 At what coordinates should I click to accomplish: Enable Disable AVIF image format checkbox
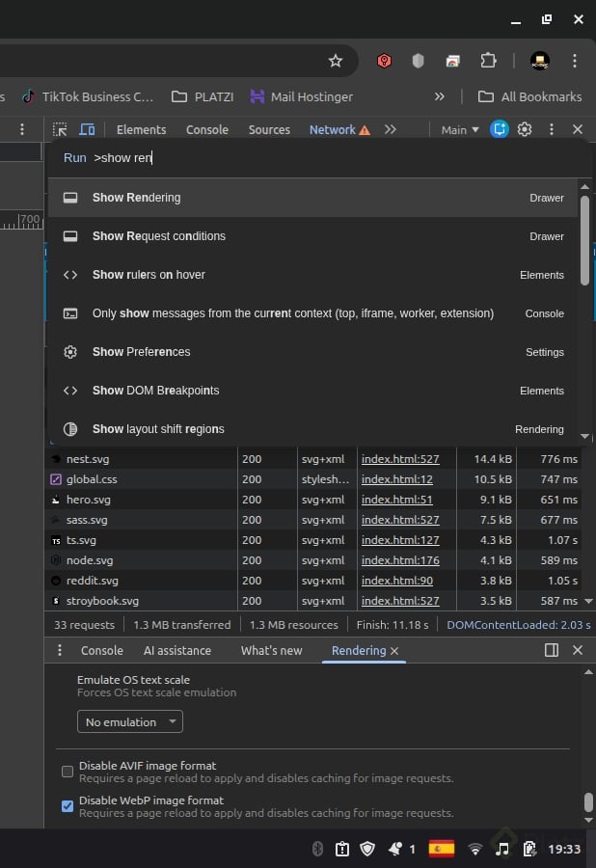(68, 772)
